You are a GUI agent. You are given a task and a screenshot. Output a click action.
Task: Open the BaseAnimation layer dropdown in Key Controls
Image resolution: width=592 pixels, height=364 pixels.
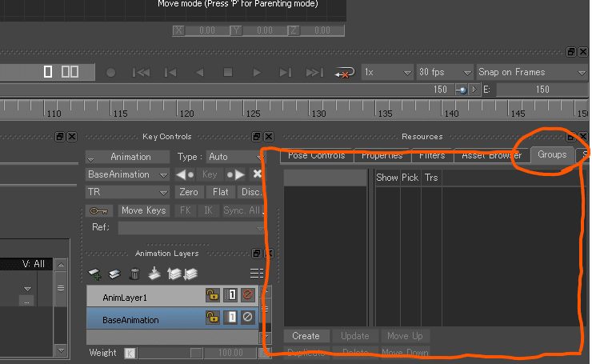click(128, 174)
